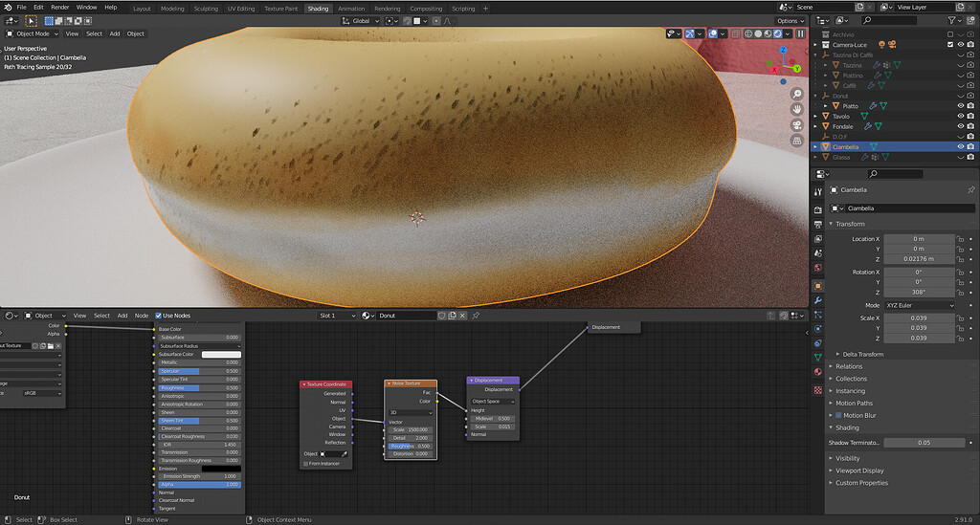
Task: Toggle the Motion Blur checkbox
Action: tap(838, 416)
